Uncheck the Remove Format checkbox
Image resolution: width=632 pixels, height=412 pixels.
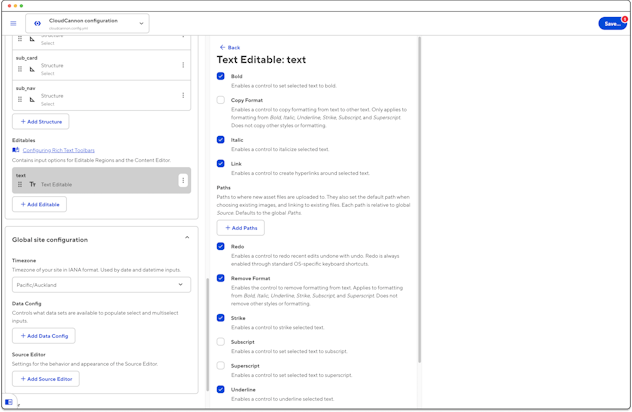(x=220, y=278)
